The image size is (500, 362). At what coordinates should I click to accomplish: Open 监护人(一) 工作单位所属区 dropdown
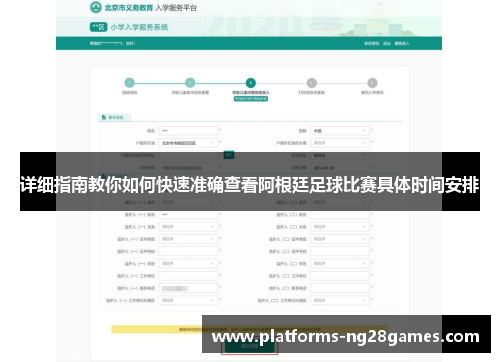pos(188,300)
